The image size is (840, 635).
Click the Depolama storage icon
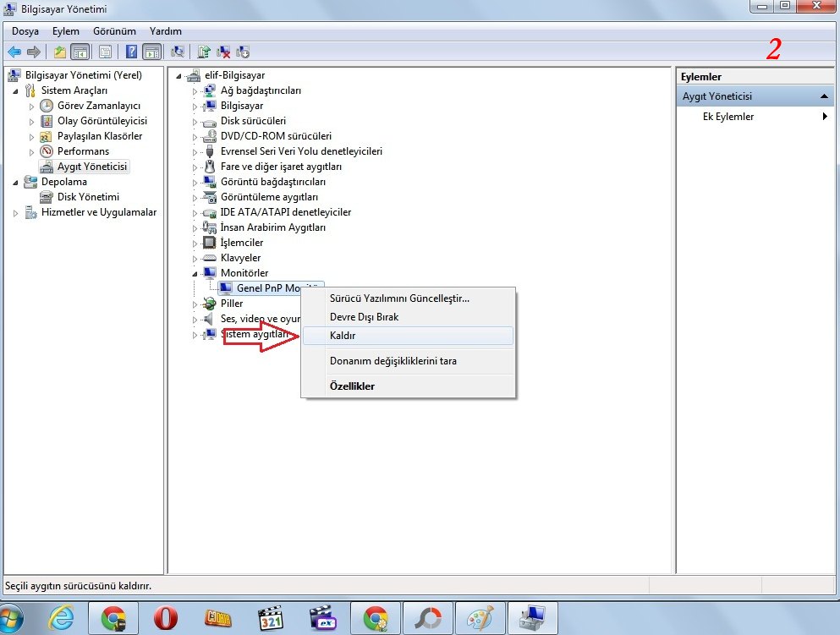tap(30, 182)
